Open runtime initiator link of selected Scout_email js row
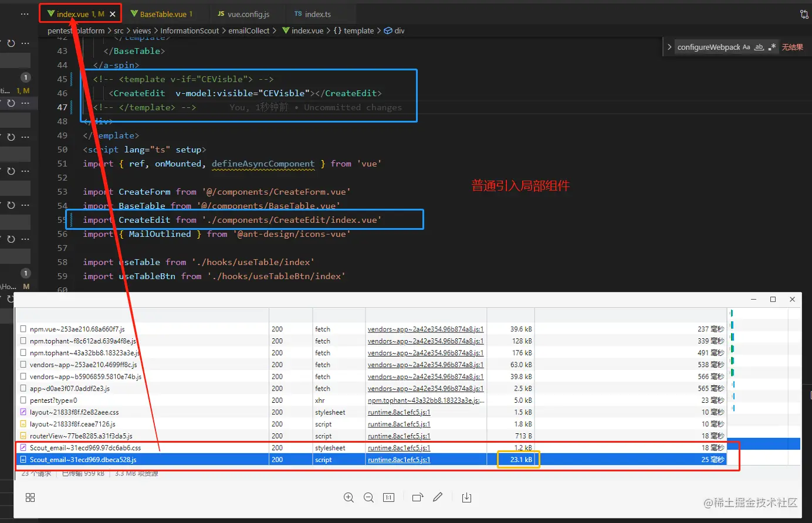This screenshot has width=812, height=523. [399, 460]
